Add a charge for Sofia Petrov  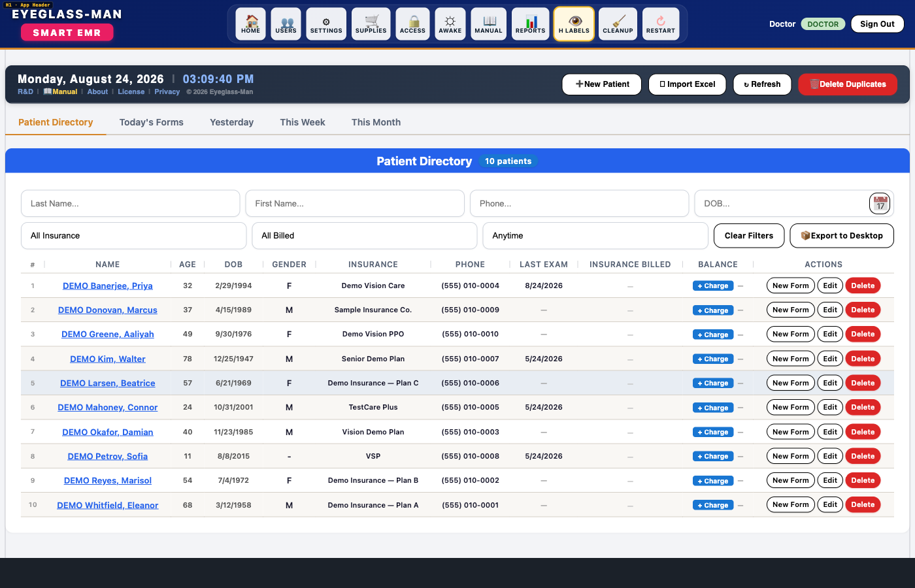pos(713,456)
